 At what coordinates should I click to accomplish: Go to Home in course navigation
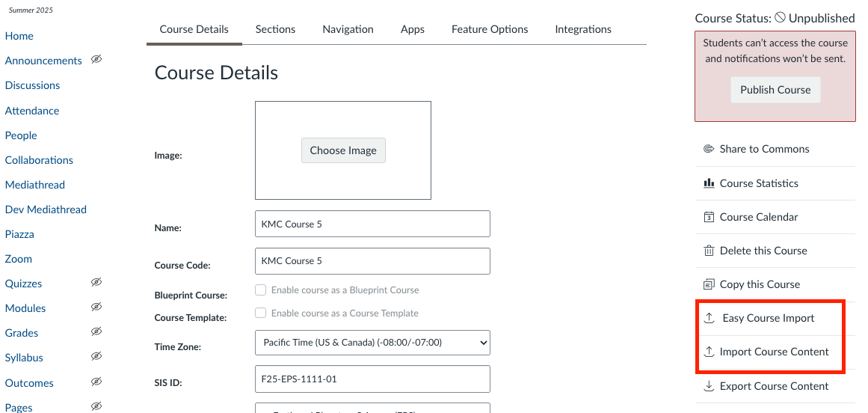19,36
